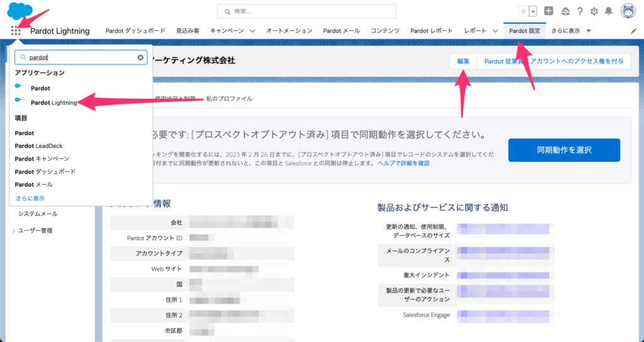
Task: Open the App Launcher grid icon
Action: [x=16, y=31]
